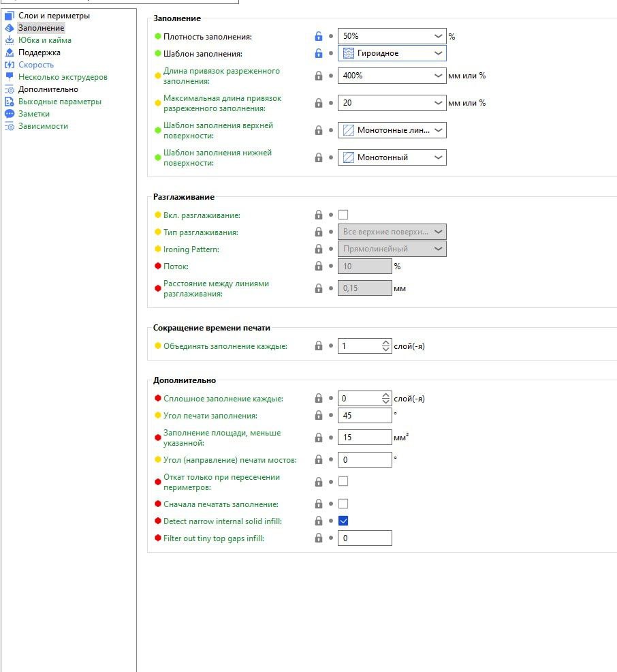
Task: Click the unlocked padlock next to Плотность заполнения
Action: [318, 37]
